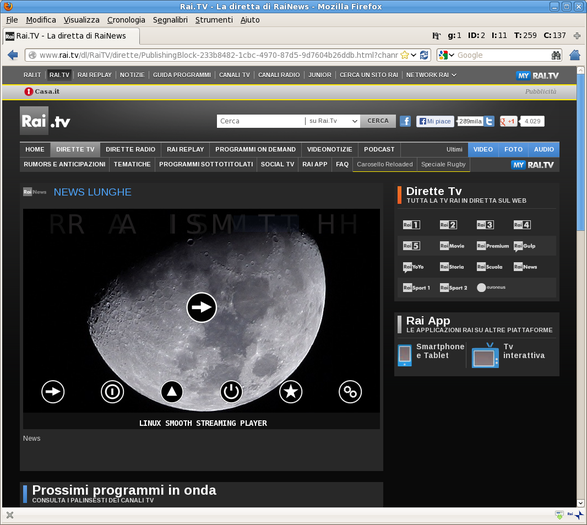Click the player's link/chain button

(350, 392)
